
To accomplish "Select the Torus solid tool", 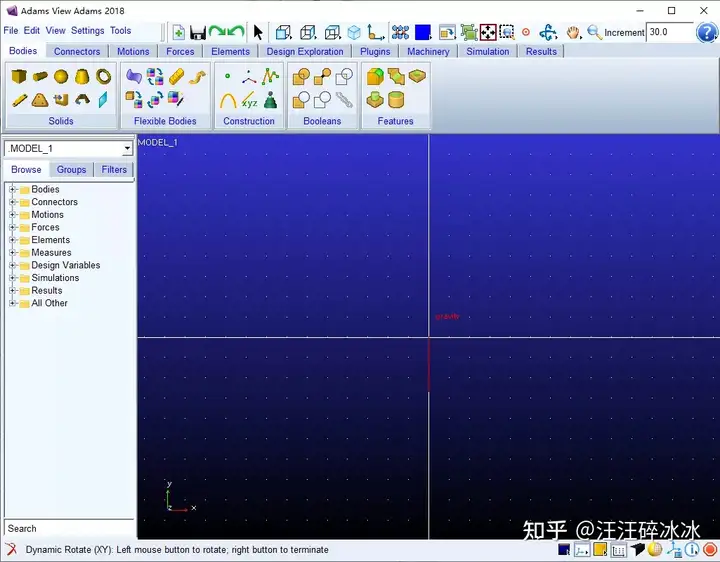I will point(103,76).
